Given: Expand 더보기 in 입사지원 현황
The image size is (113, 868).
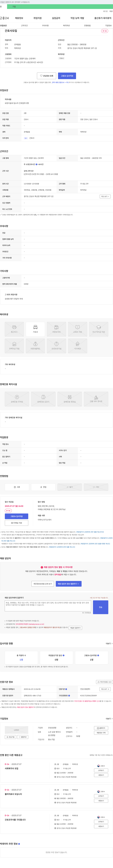Looking at the screenshot, I should click(x=109, y=644).
